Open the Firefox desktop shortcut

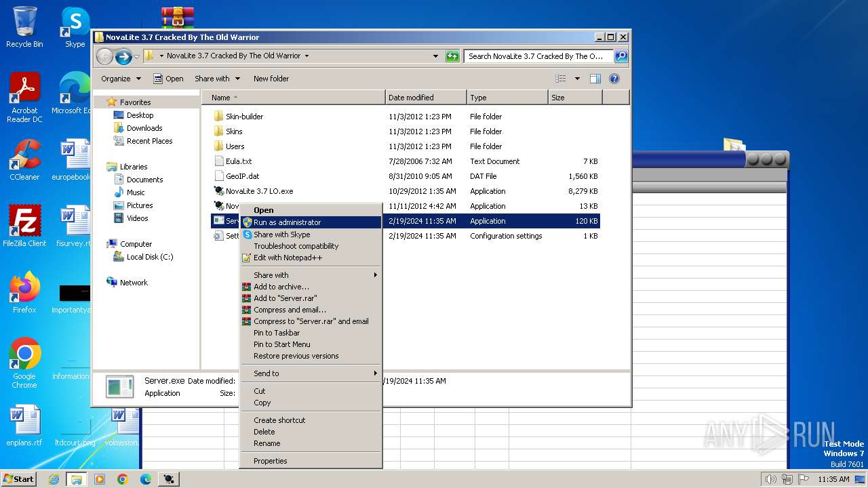point(24,292)
